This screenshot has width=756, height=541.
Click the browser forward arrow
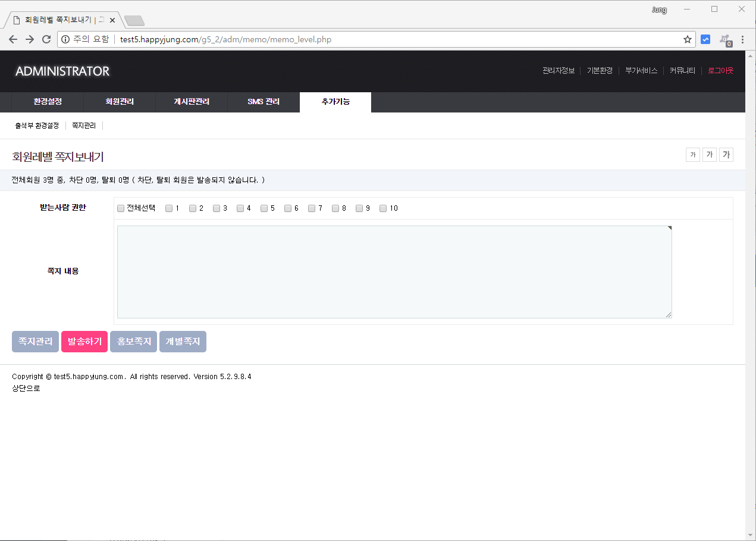[30, 40]
